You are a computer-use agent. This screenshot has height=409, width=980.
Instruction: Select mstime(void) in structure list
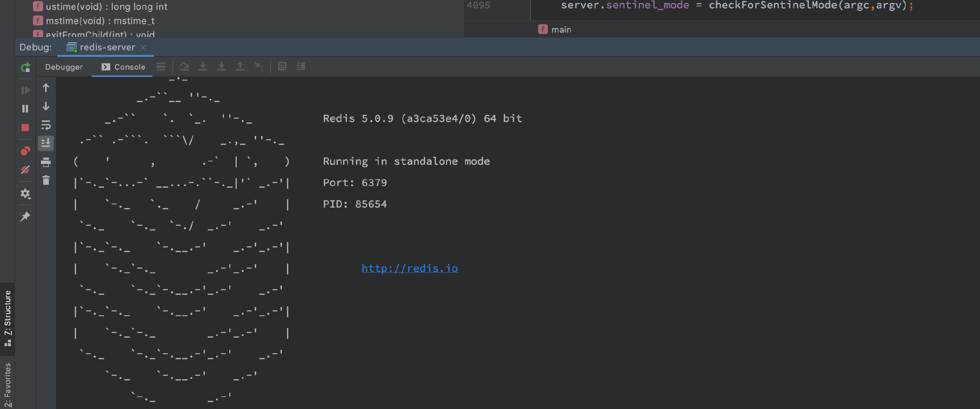[100, 21]
